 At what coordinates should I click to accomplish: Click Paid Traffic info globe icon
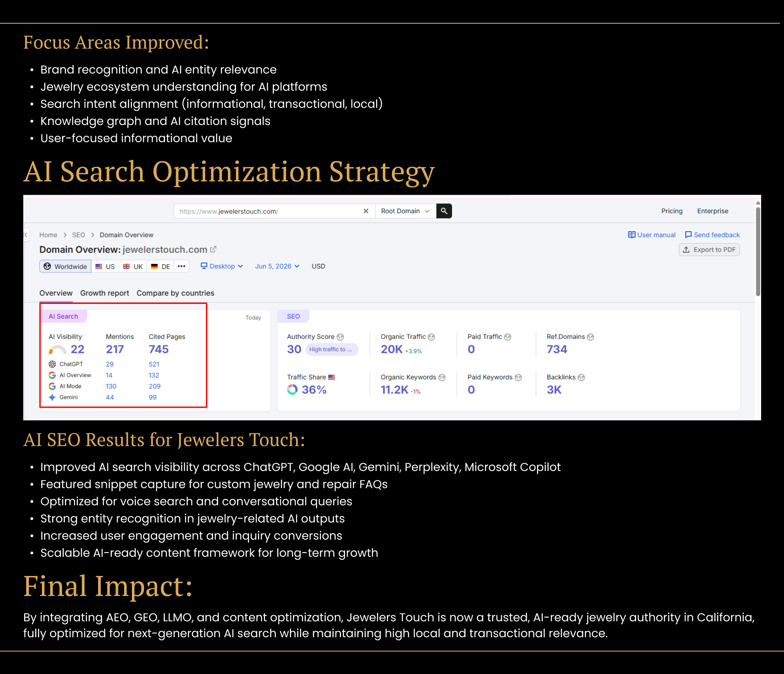(508, 337)
